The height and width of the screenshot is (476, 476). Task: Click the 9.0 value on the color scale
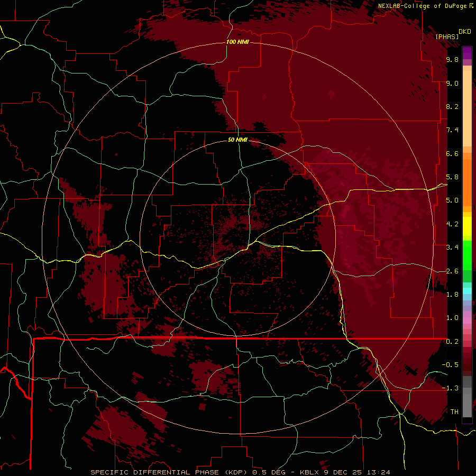(452, 83)
